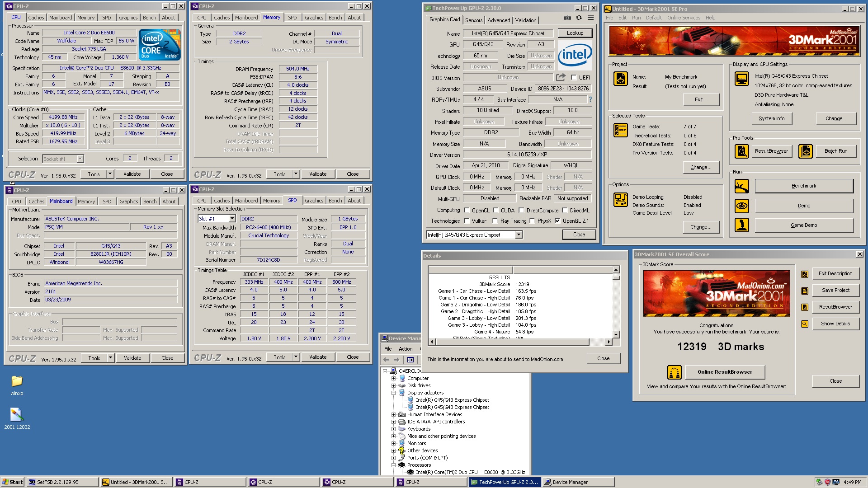Open the Graphics tab in CPU-Z SPD window
The width and height of the screenshot is (868, 488).
[314, 201]
